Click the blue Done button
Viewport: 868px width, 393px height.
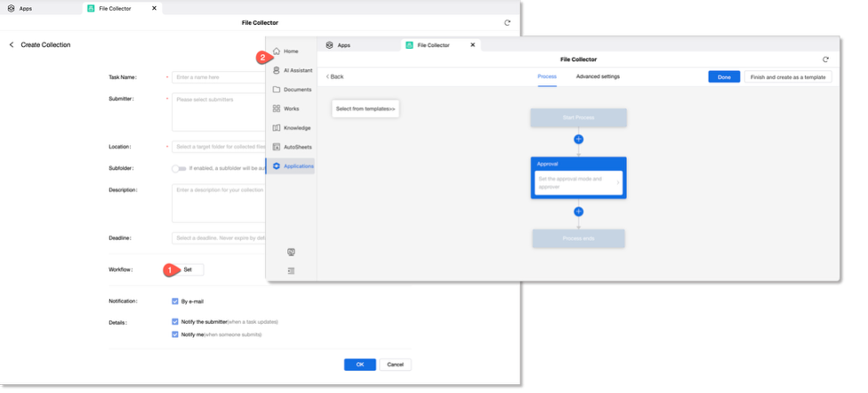[724, 77]
